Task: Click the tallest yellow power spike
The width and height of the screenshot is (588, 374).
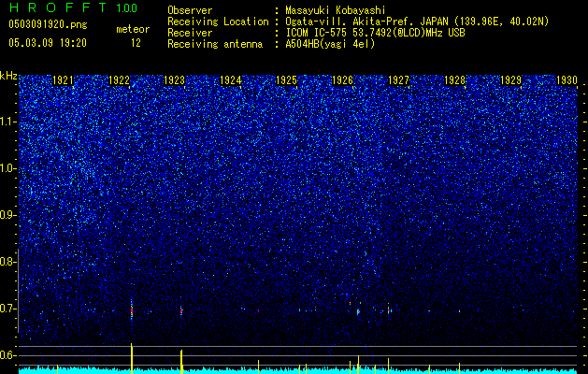Action: point(132,358)
